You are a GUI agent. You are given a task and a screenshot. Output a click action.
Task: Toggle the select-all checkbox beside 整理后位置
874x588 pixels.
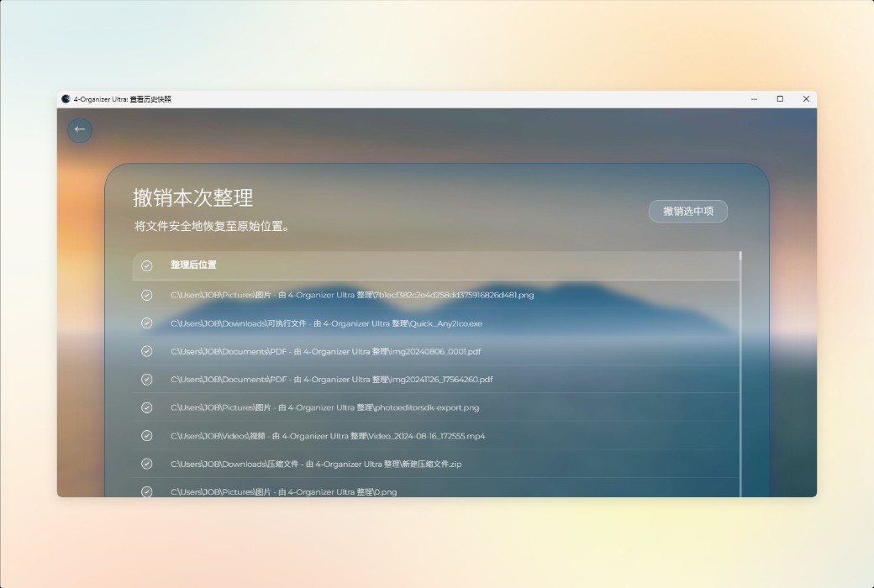pyautogui.click(x=146, y=265)
